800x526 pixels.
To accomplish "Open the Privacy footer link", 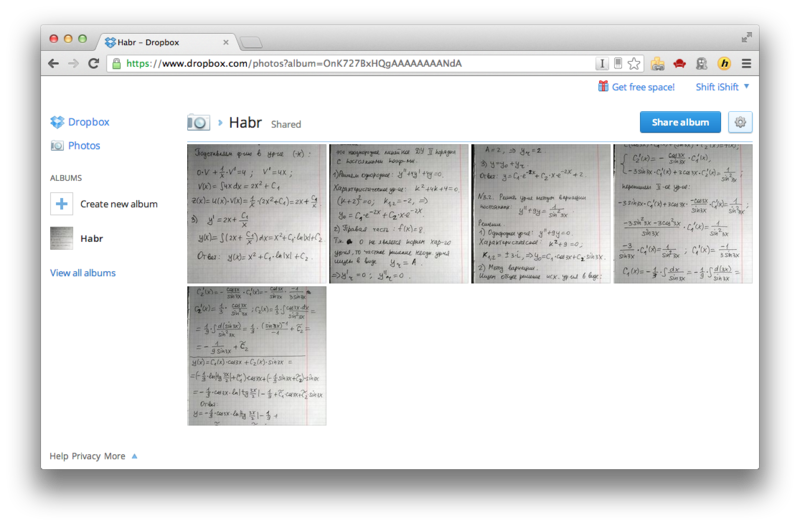I will (86, 456).
